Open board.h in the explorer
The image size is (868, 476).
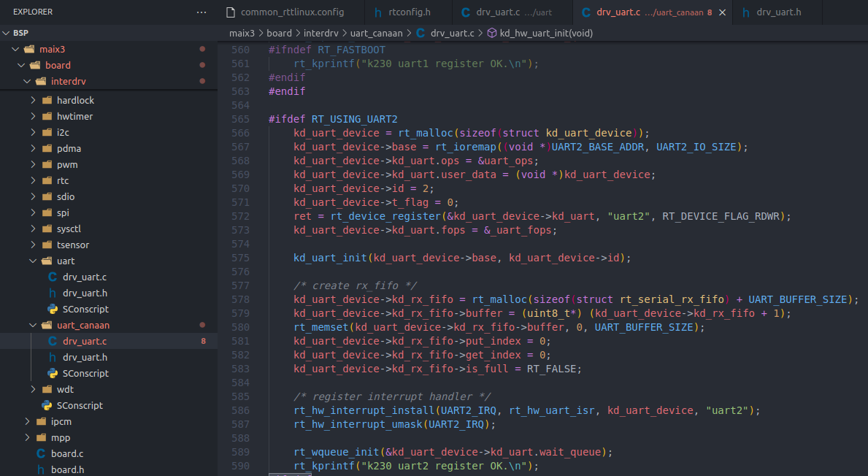click(68, 469)
